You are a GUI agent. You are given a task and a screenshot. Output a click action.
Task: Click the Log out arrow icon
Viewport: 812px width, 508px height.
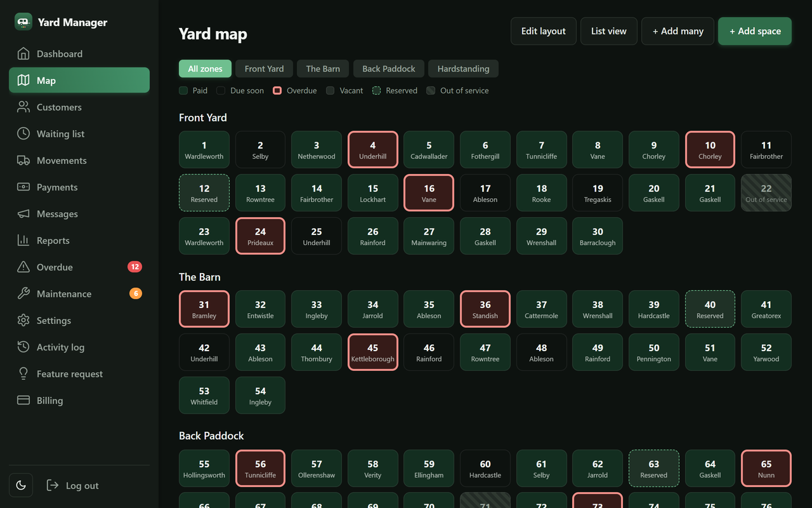pyautogui.click(x=53, y=485)
